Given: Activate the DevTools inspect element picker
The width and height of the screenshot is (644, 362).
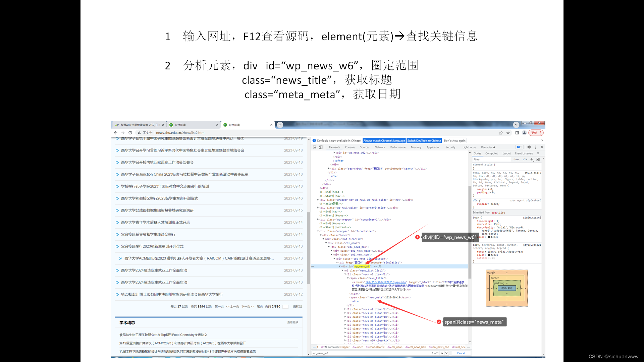Looking at the screenshot, I should (x=315, y=147).
